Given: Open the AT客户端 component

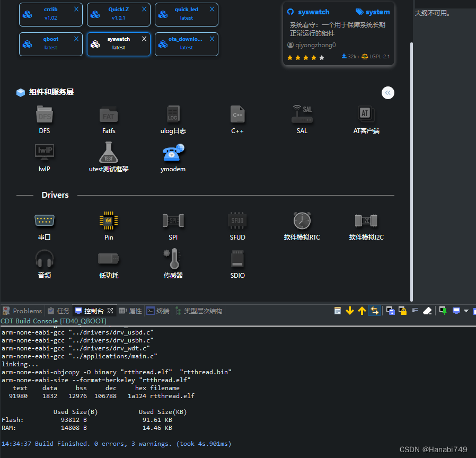Looking at the screenshot, I should coord(366,114).
